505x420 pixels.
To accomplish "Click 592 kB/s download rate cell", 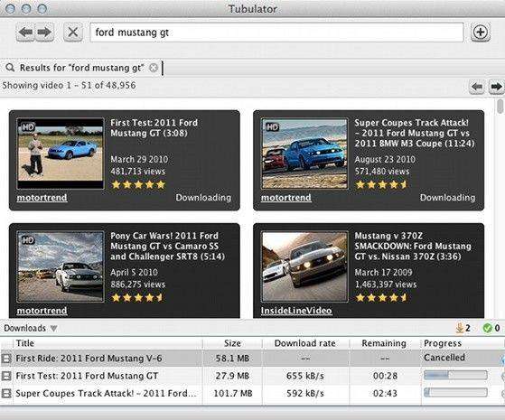I will [x=305, y=393].
